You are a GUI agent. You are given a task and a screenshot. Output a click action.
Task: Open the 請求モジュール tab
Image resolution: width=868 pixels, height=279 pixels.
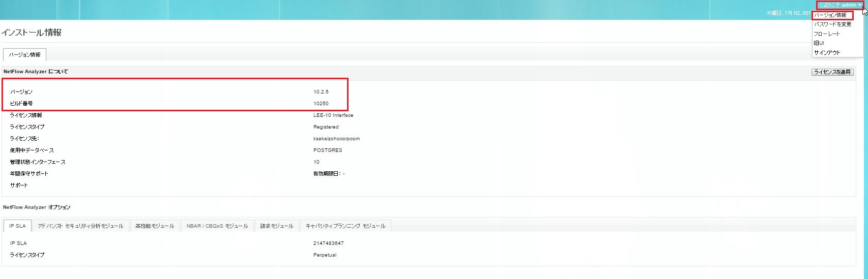click(277, 226)
